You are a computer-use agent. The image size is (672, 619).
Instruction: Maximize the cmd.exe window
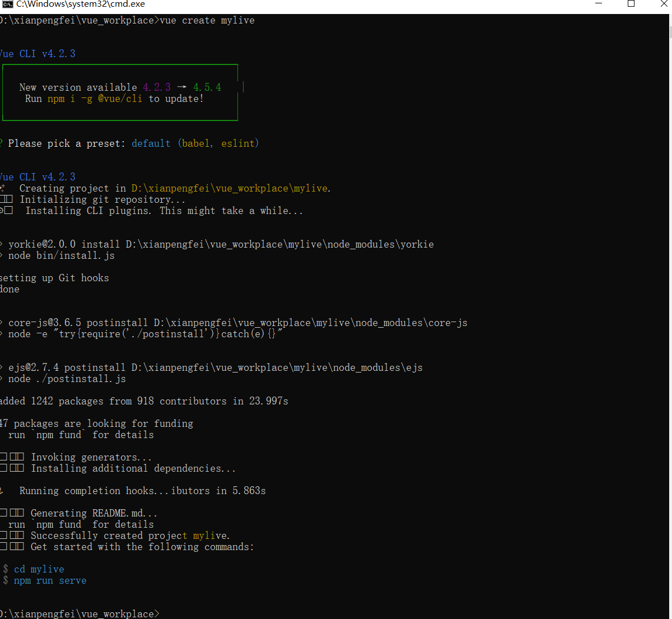[631, 4]
